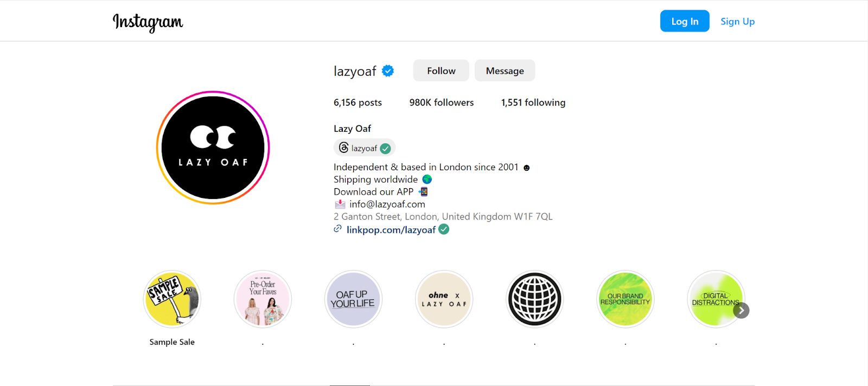
Task: View the 980K followers list
Action: tap(442, 102)
